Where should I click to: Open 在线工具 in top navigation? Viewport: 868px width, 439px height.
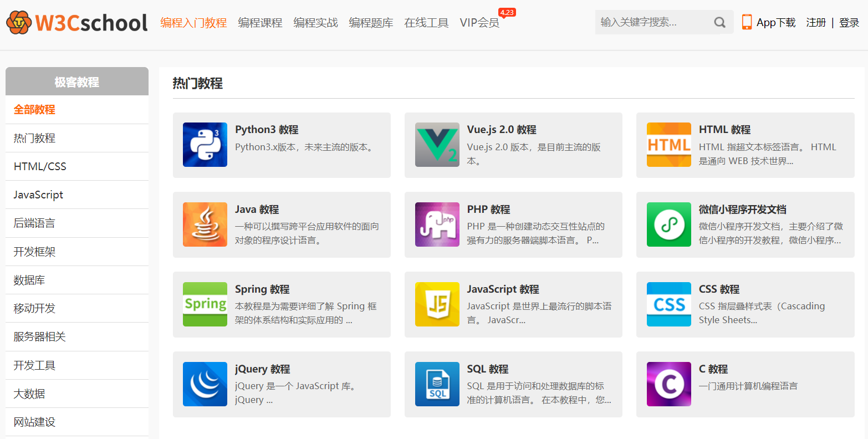click(426, 23)
